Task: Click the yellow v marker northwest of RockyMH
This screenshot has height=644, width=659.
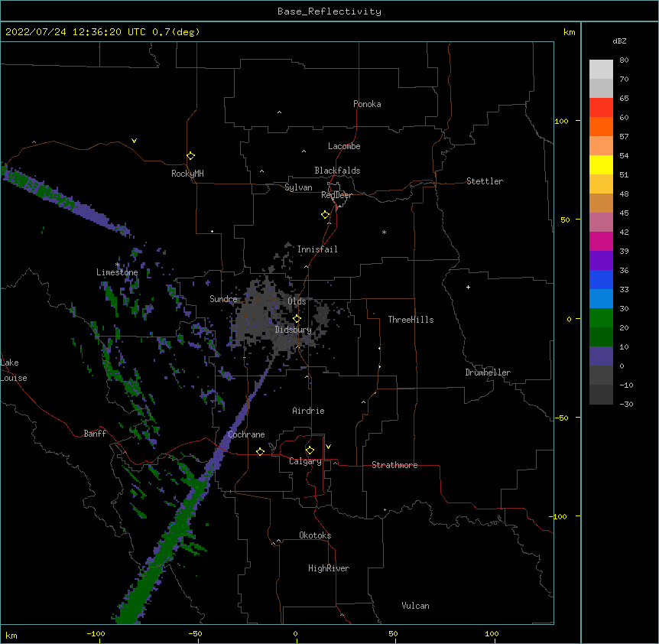Action: pyautogui.click(x=134, y=141)
